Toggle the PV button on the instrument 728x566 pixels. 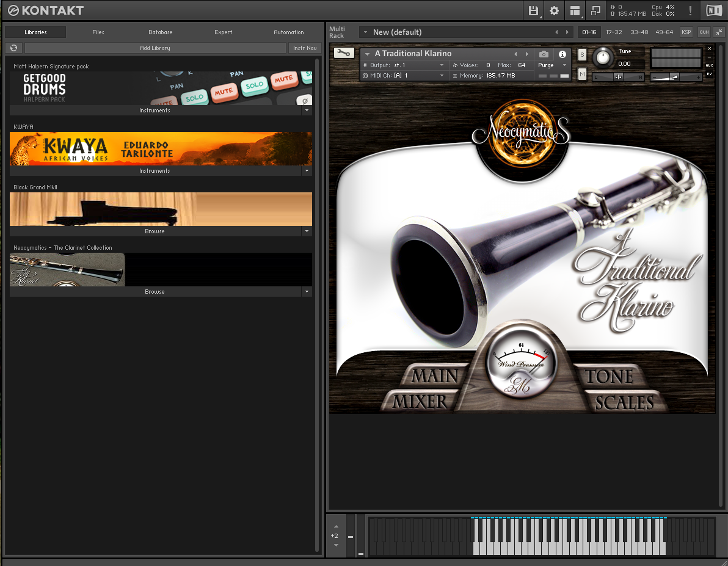pos(710,74)
